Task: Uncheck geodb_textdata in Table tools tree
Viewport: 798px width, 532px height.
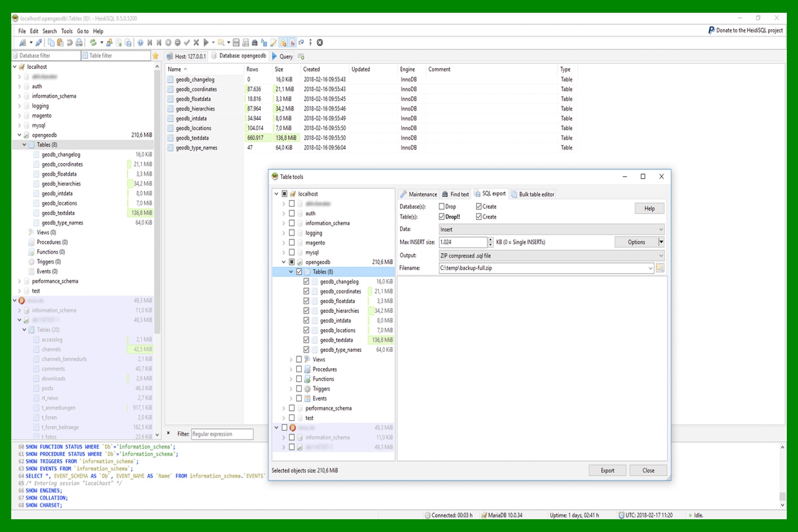Action: coord(306,340)
